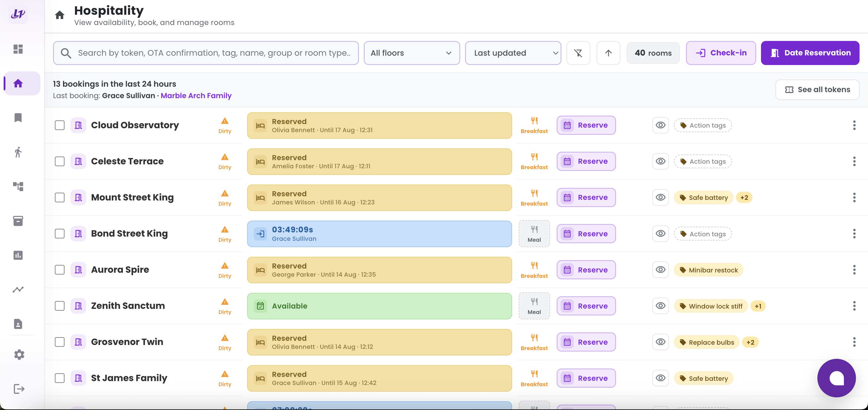Open the archive box icon in sidebar

(18, 221)
